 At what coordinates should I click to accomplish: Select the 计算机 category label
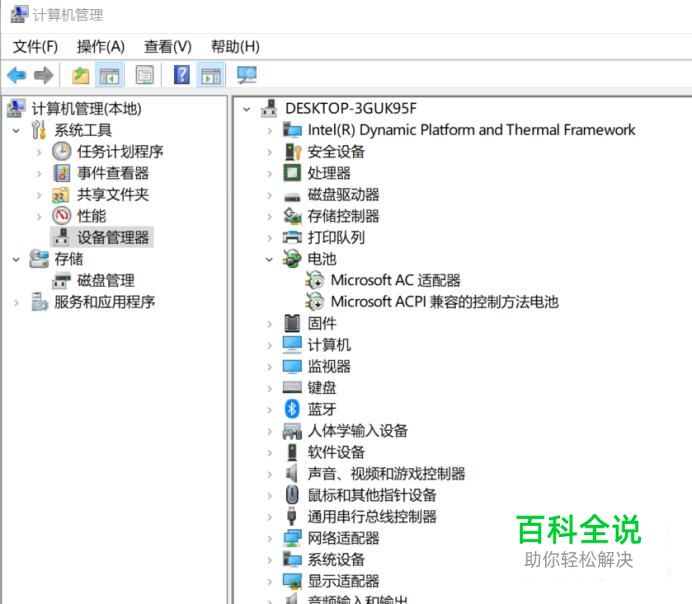tap(329, 345)
